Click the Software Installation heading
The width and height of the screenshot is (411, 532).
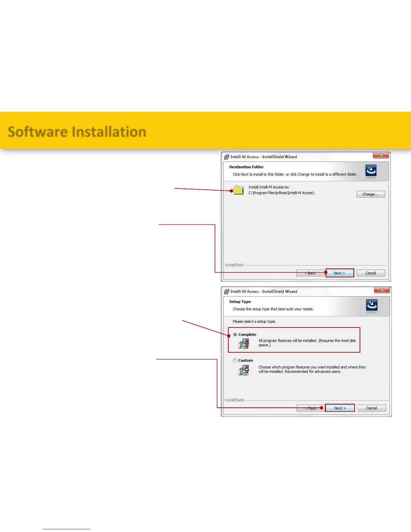click(x=77, y=132)
